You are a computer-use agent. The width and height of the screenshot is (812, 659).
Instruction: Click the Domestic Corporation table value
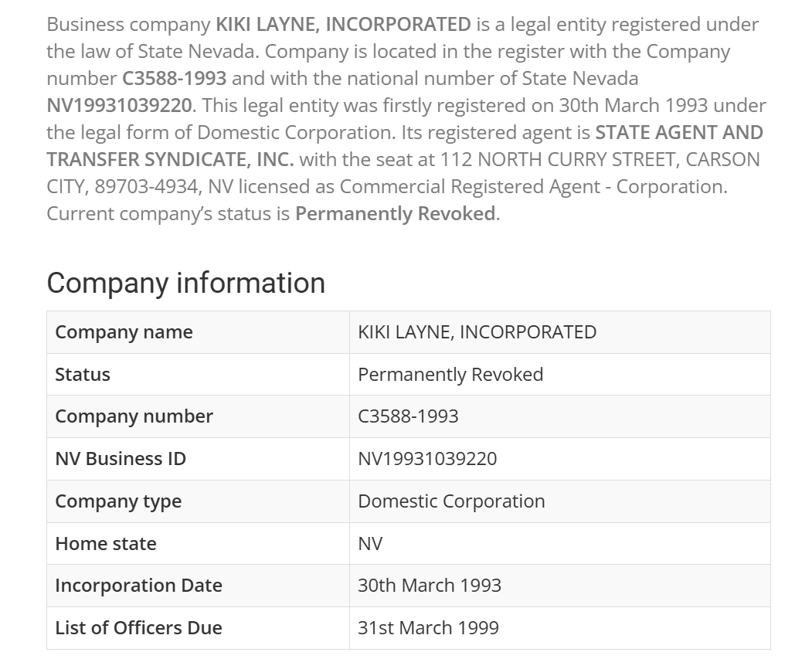tap(451, 501)
